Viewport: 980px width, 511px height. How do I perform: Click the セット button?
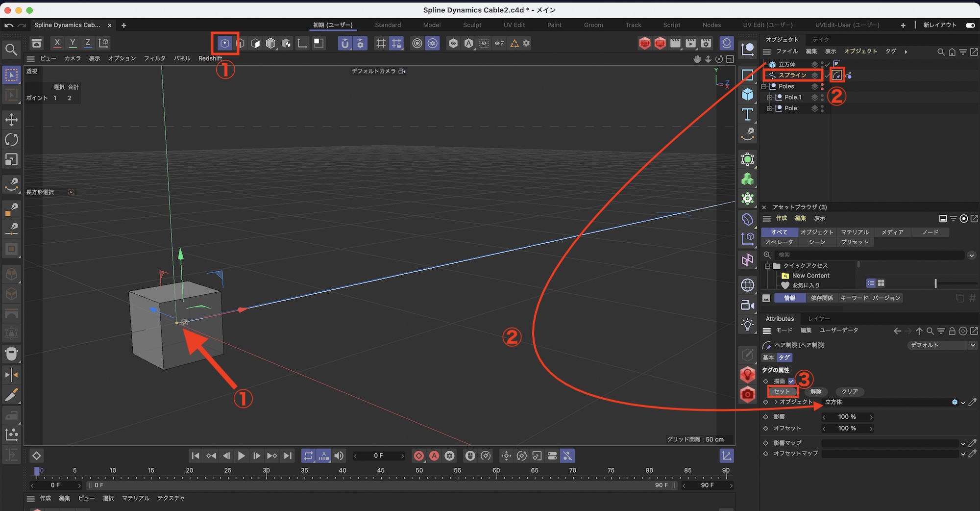coord(782,391)
